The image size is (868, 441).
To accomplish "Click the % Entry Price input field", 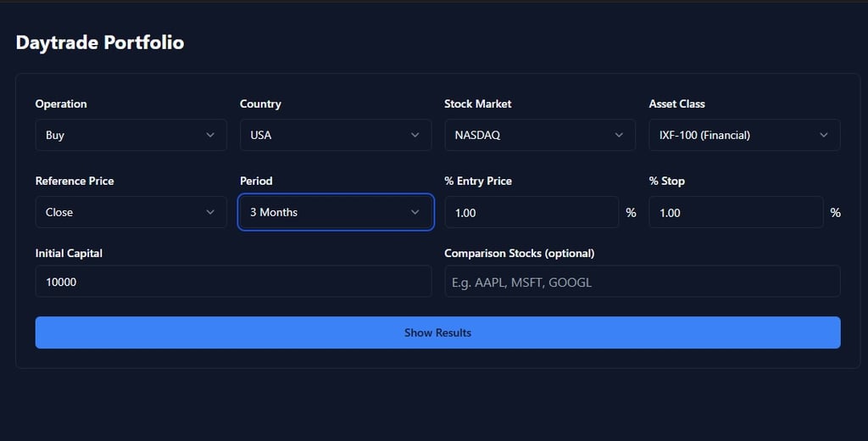I will [531, 212].
